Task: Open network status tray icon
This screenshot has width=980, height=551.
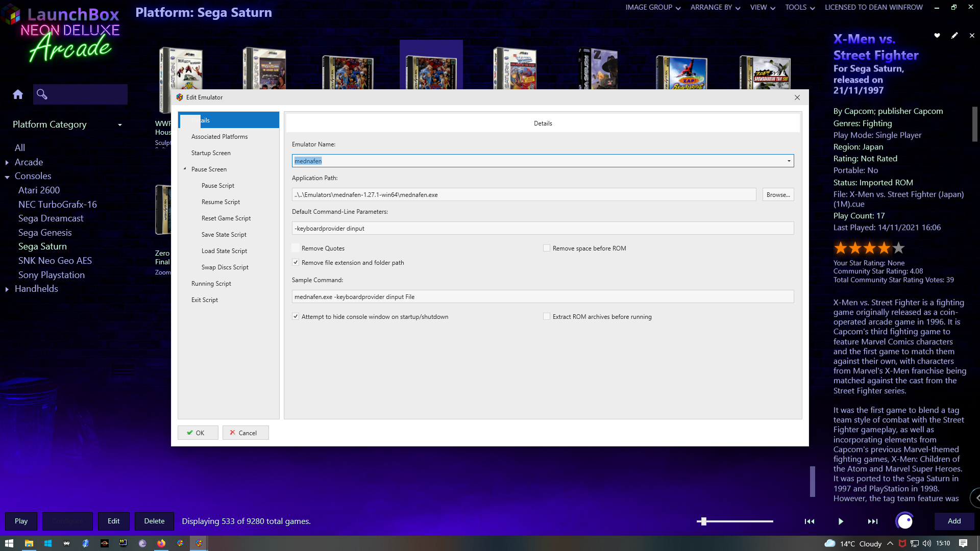Action: (x=915, y=543)
